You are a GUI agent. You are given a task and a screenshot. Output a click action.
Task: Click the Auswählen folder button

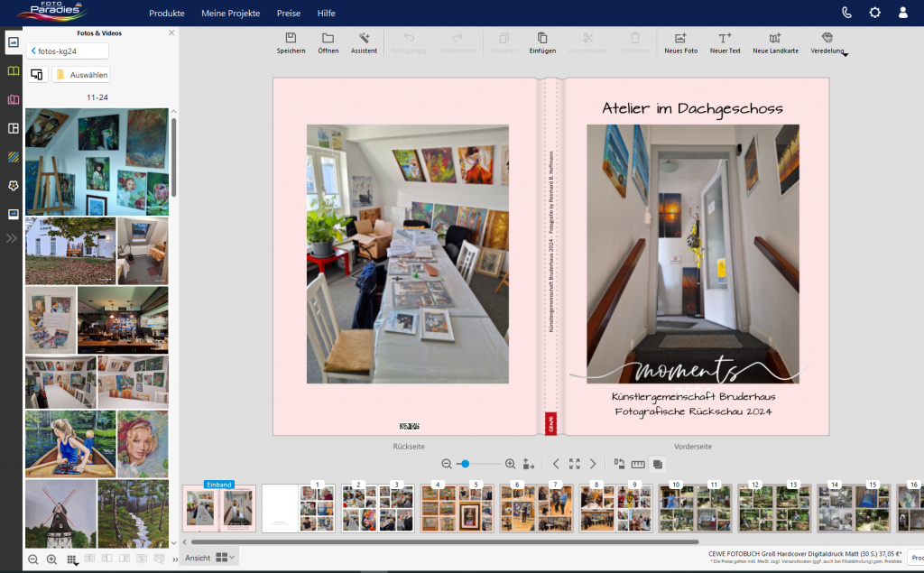coord(81,75)
